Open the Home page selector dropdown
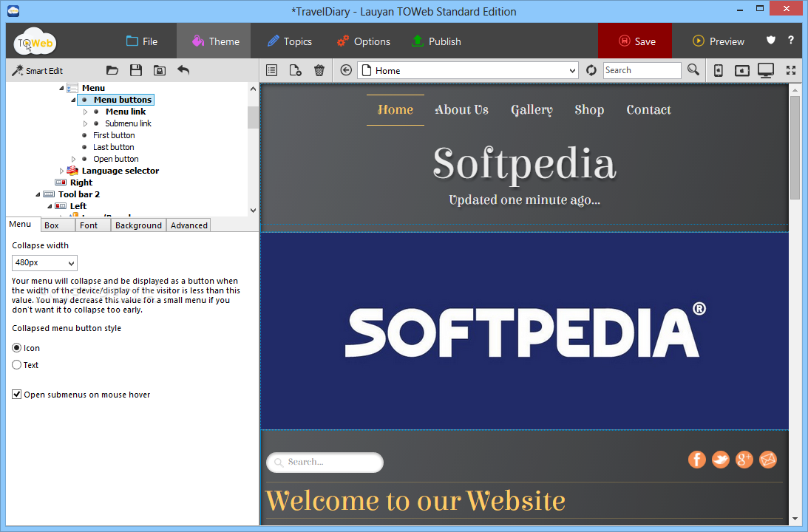Viewport: 808px width, 532px height. click(468, 70)
